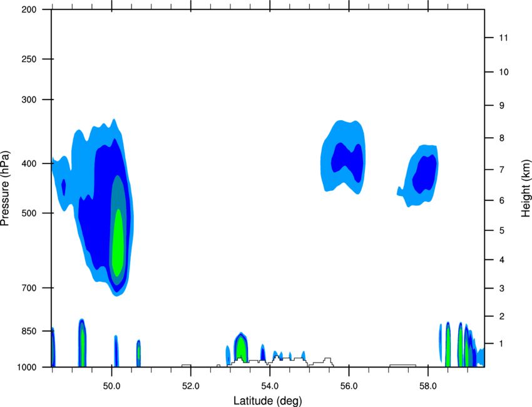The image size is (532, 407).
Task: Click height tick label 6
Action: pos(502,200)
